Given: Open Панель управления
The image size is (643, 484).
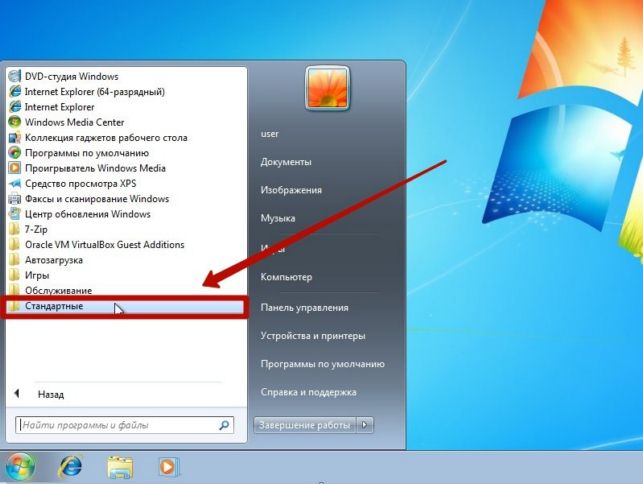Looking at the screenshot, I should tap(304, 308).
